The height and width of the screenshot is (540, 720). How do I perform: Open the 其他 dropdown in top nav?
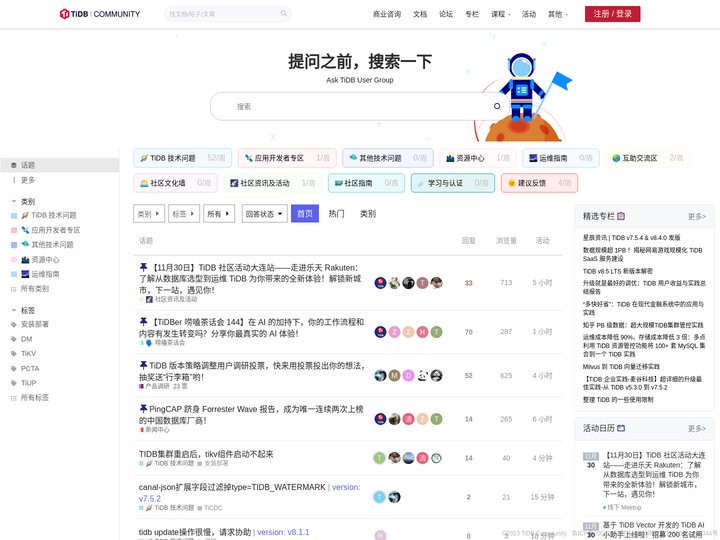coord(557,14)
